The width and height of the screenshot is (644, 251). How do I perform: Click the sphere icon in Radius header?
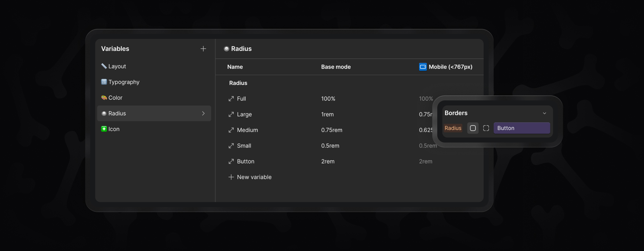tap(226, 49)
